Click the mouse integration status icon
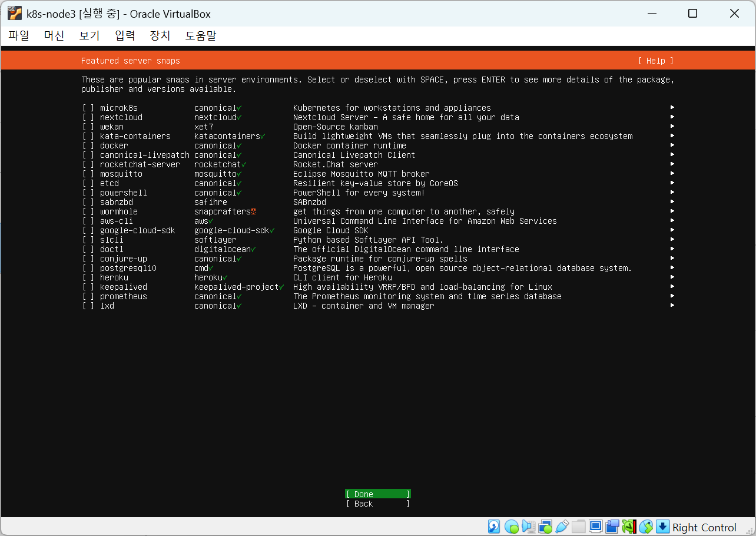The height and width of the screenshot is (536, 756). click(646, 527)
